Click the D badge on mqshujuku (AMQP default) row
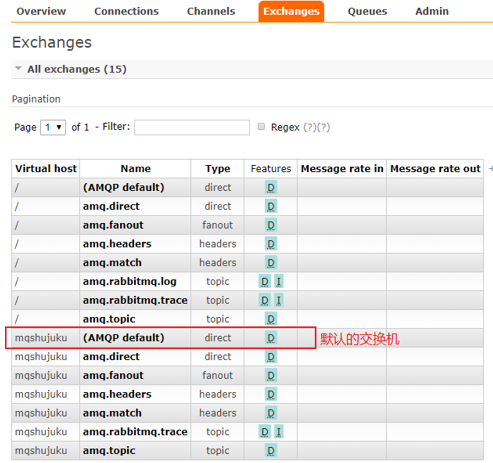The image size is (493, 463). pos(271,338)
